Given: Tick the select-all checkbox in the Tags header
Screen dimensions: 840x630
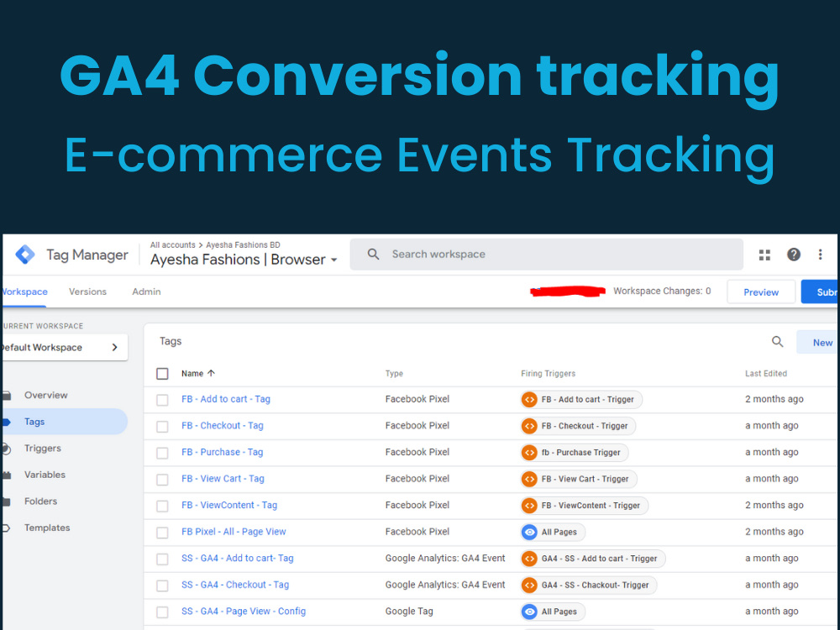Looking at the screenshot, I should tap(162, 374).
